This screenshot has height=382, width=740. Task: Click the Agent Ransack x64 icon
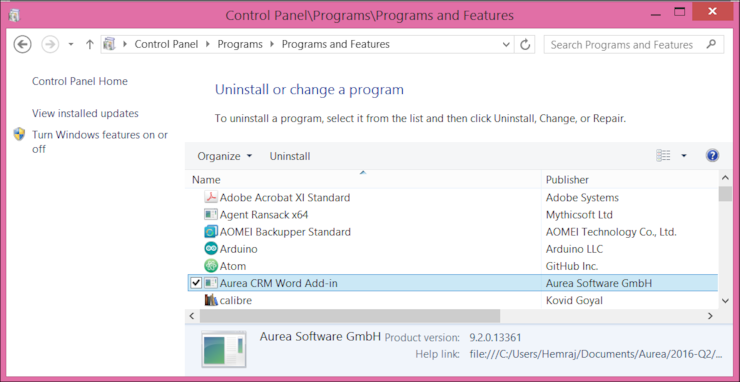pyautogui.click(x=210, y=214)
